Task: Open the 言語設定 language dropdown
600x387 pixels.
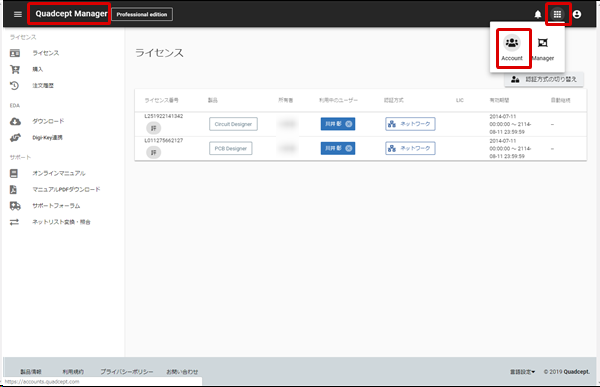Action: (523, 372)
